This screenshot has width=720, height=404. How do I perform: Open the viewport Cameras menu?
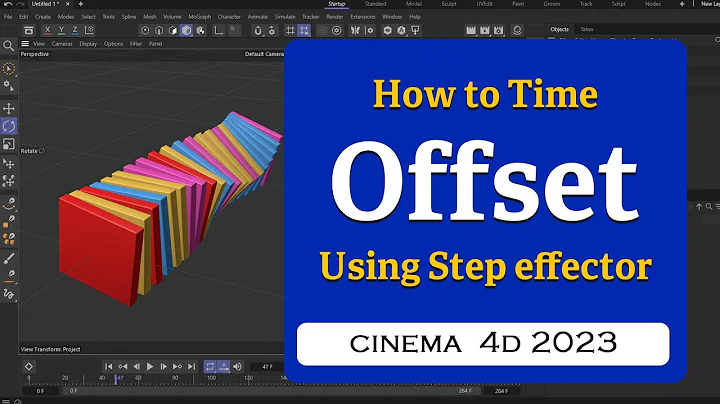tap(62, 44)
